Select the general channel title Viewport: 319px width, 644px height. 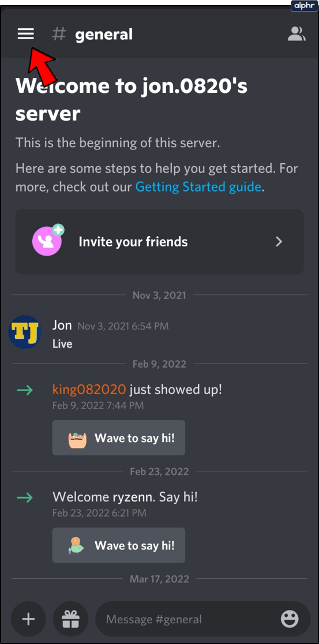[x=104, y=35]
